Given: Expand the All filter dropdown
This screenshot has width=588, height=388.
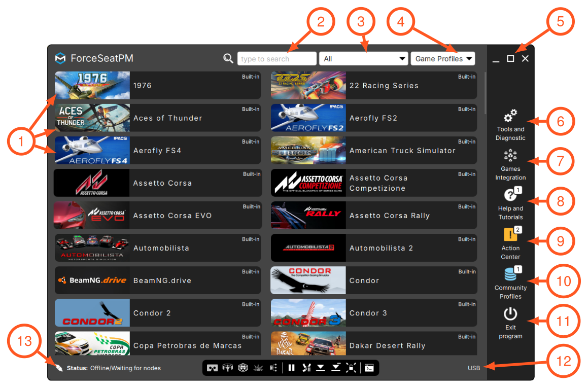Looking at the screenshot, I should click(x=363, y=58).
